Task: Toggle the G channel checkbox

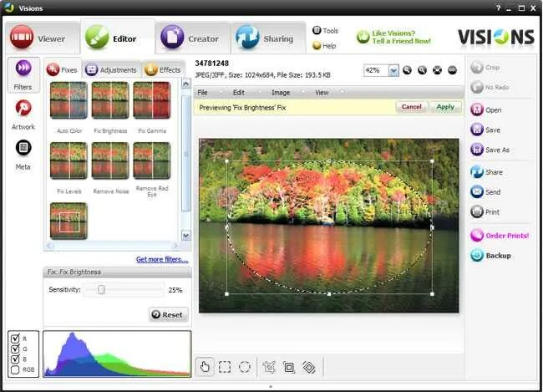Action: click(x=15, y=349)
